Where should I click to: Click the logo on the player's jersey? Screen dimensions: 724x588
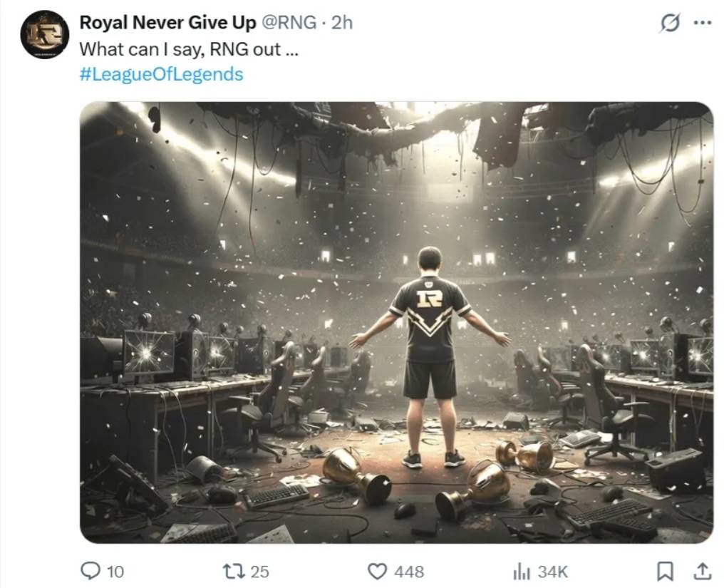click(x=429, y=296)
